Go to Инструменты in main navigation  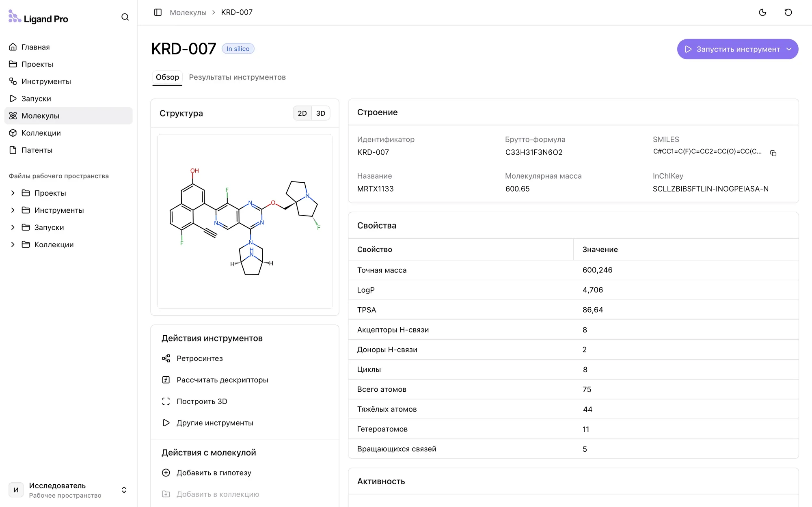(68, 82)
